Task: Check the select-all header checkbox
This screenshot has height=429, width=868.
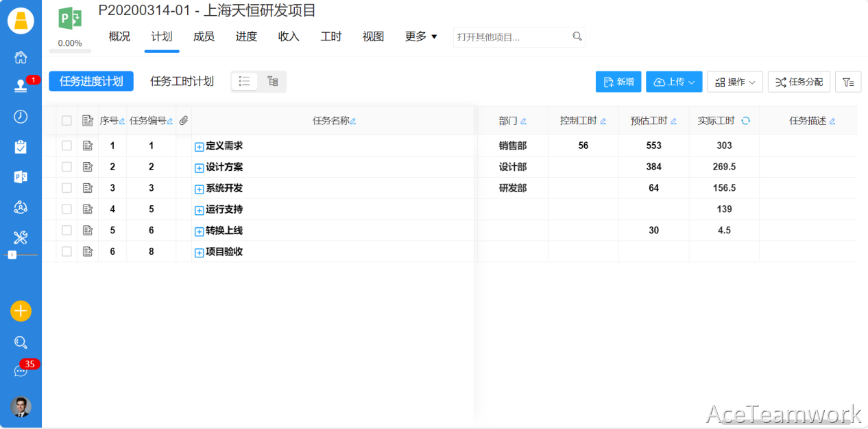Action: pyautogui.click(x=67, y=121)
